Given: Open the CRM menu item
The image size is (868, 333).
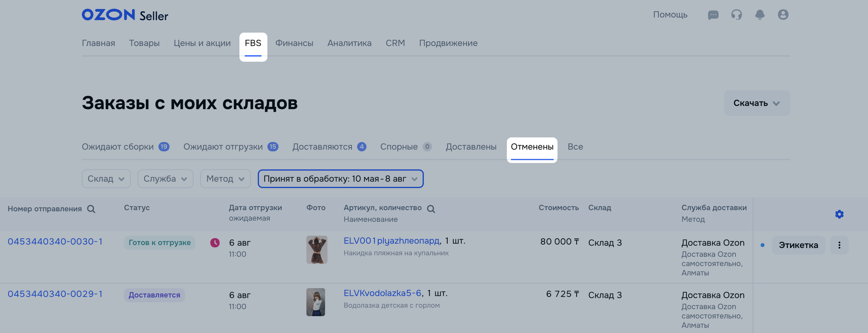Looking at the screenshot, I should (x=395, y=43).
